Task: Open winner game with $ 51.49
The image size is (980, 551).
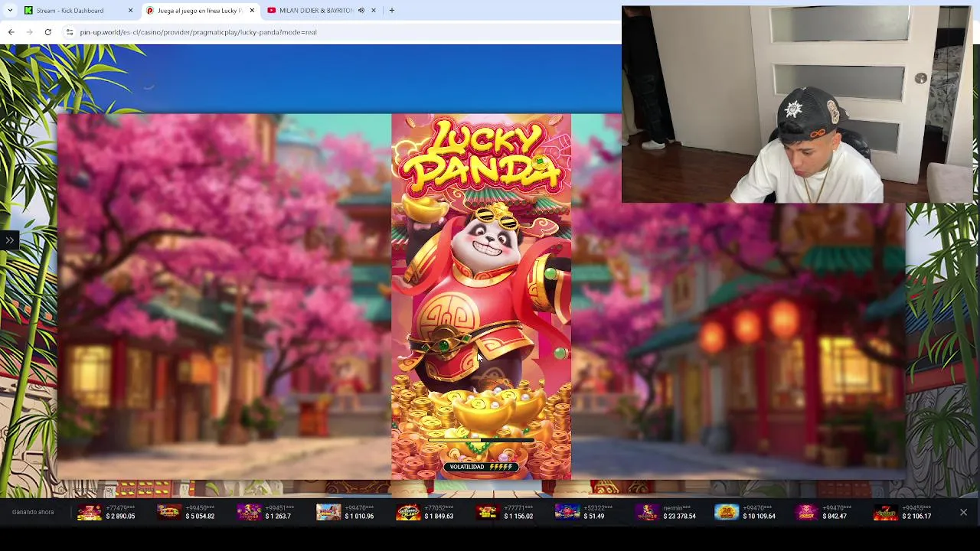Action: 584,512
